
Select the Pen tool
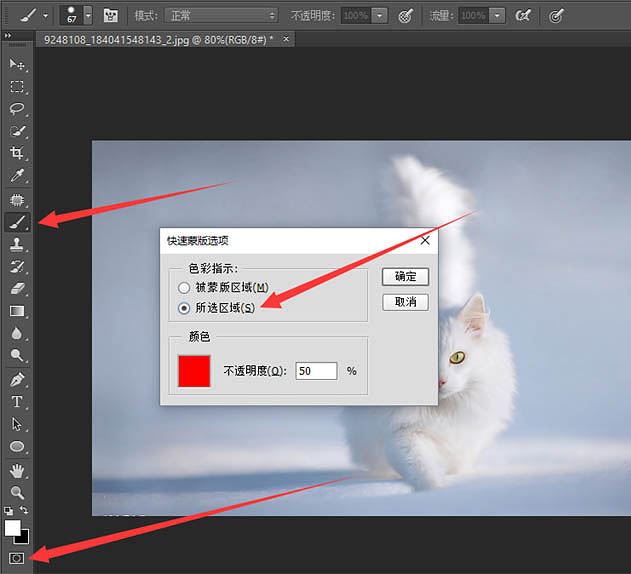pos(17,379)
